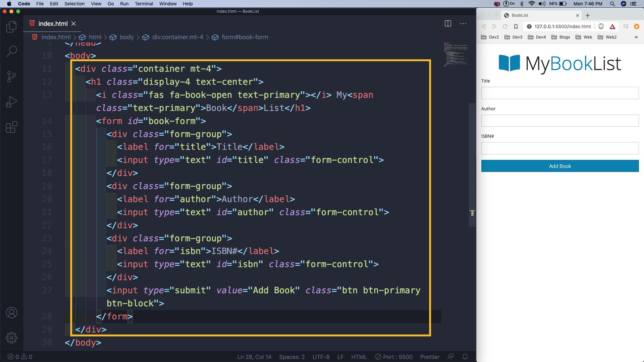Change the UTF-8 file encoding
The width and height of the screenshot is (644, 362).
(x=321, y=357)
